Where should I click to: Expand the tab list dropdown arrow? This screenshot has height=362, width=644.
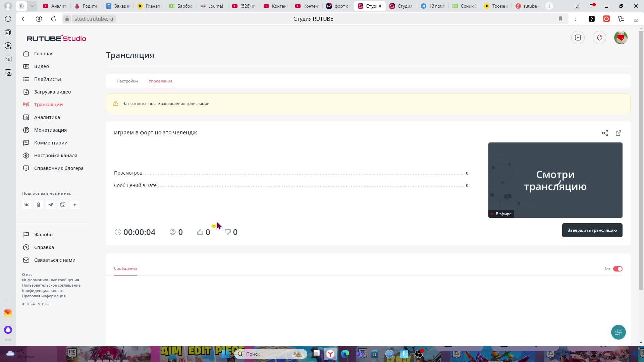click(x=32, y=6)
